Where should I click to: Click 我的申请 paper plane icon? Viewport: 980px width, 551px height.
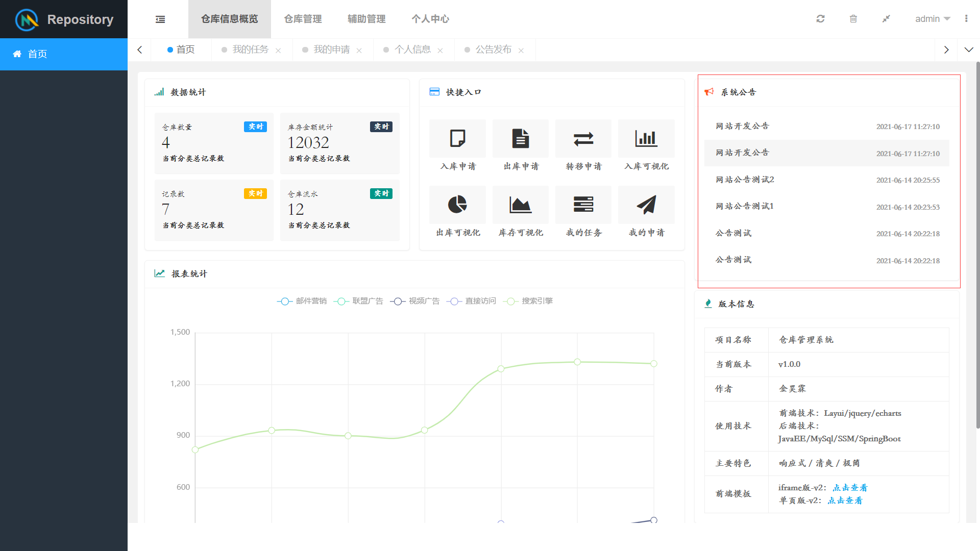point(646,205)
